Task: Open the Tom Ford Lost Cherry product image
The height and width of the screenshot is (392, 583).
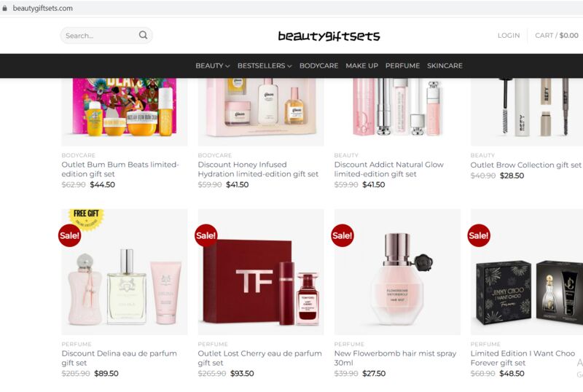Action: (261, 272)
